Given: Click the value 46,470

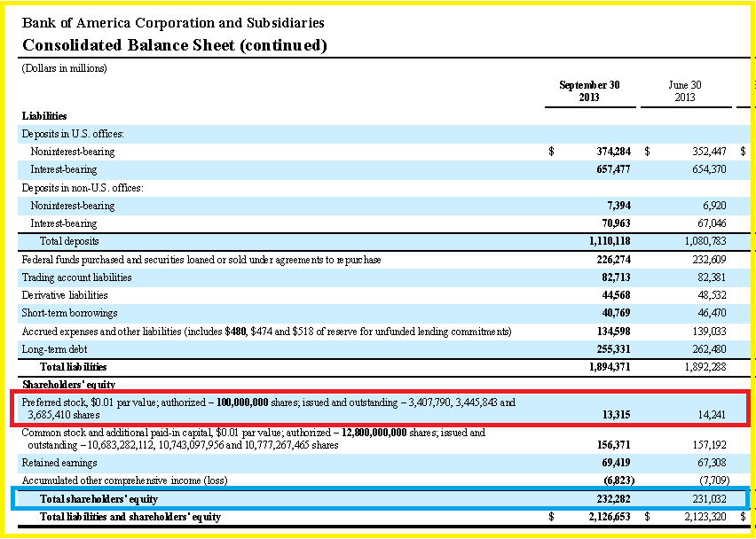Looking at the screenshot, I should (x=712, y=313).
